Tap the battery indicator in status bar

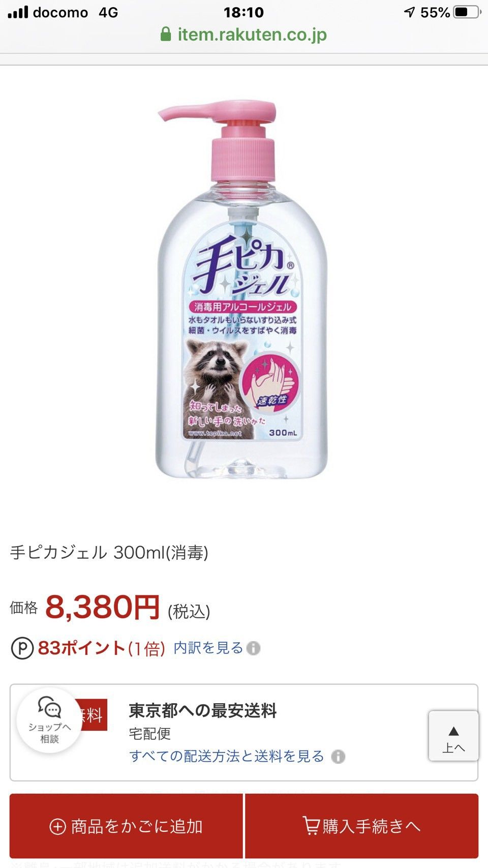point(467,12)
